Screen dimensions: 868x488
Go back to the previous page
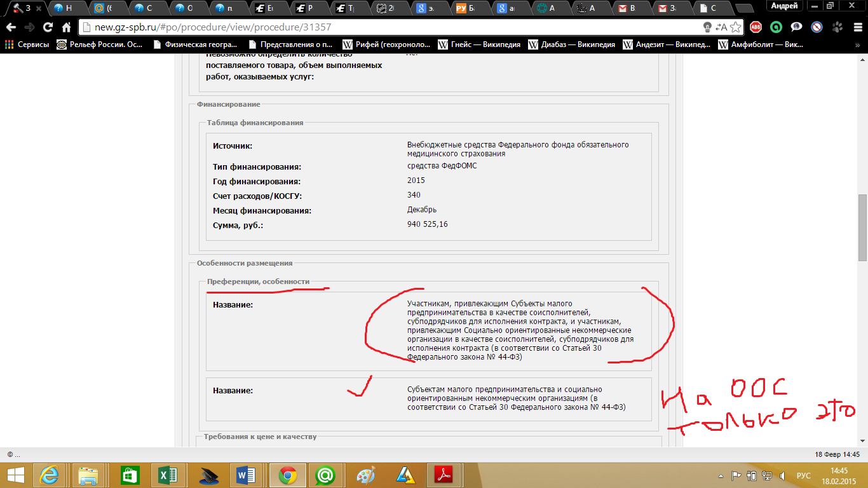pyautogui.click(x=11, y=27)
